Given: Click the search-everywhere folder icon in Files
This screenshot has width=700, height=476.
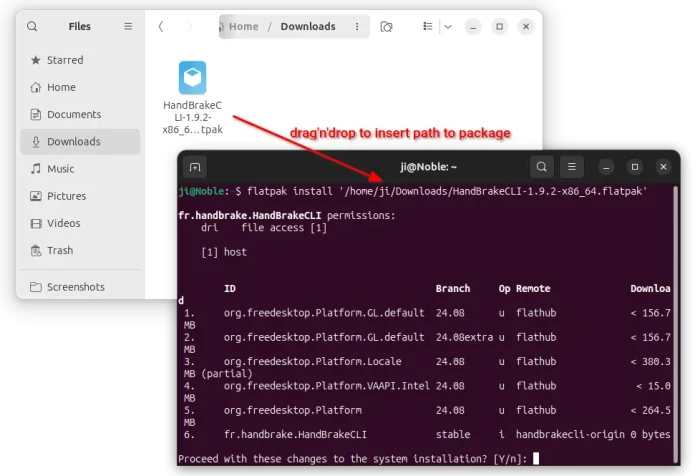Looking at the screenshot, I should [386, 27].
